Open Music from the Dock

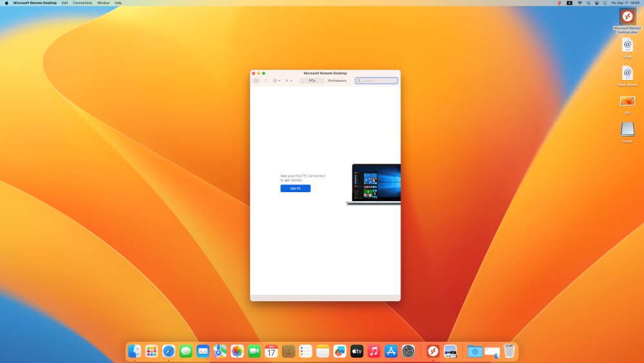tap(374, 351)
